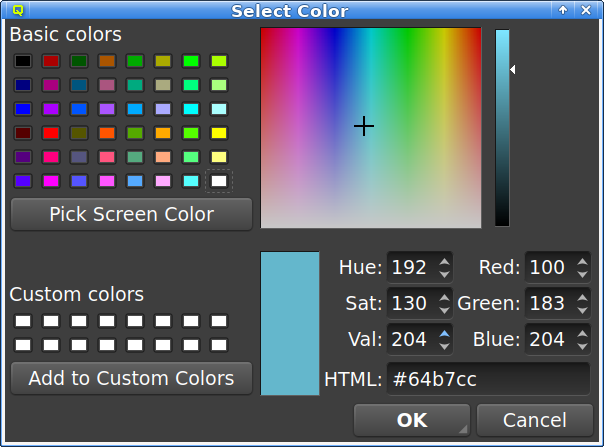Select the purple swatch in third row
Screen dimensions: 604x447
(x=51, y=109)
